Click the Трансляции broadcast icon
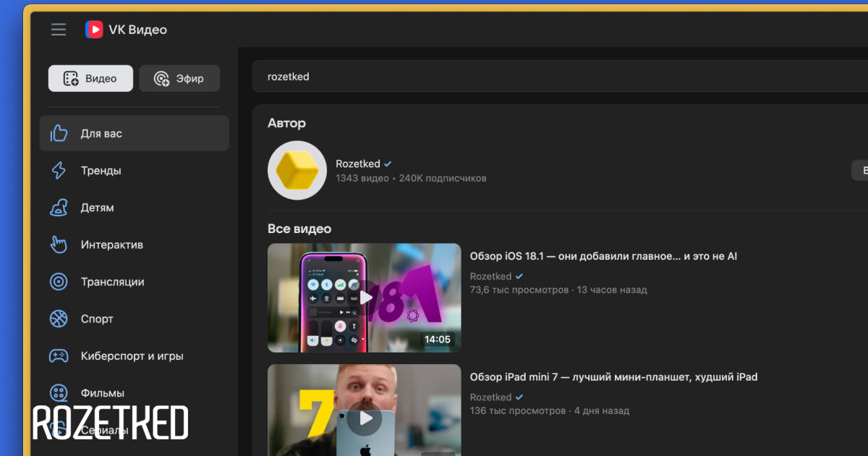Screen dimensions: 868x456 click(x=59, y=282)
